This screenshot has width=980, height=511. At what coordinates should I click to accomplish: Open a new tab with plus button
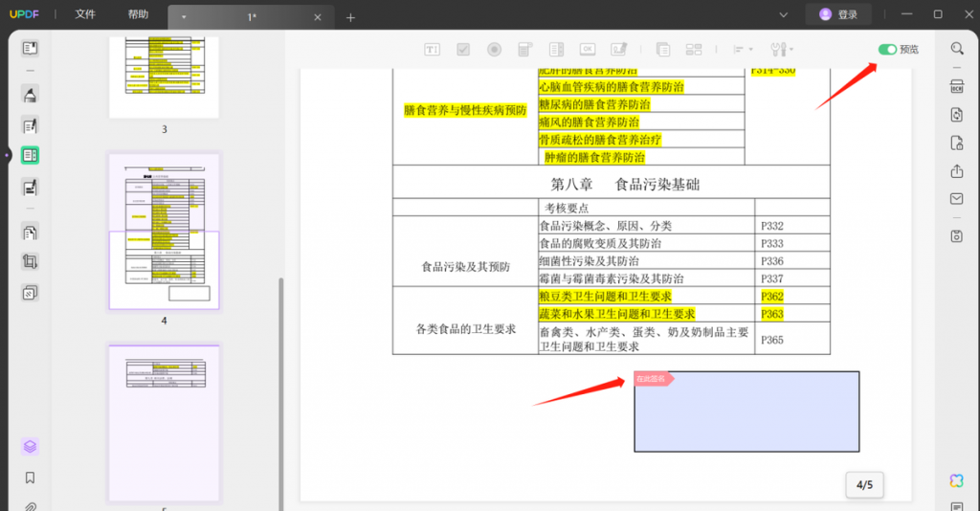tap(350, 17)
